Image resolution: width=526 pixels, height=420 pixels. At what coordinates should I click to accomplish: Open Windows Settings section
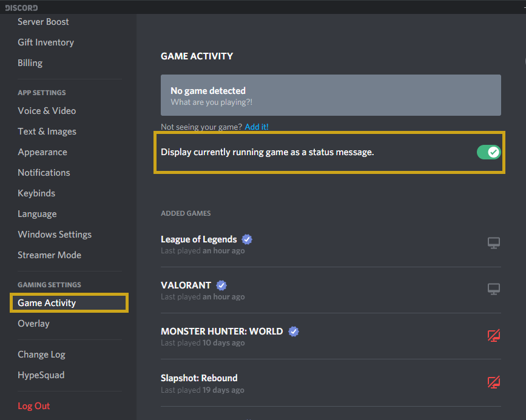point(55,235)
